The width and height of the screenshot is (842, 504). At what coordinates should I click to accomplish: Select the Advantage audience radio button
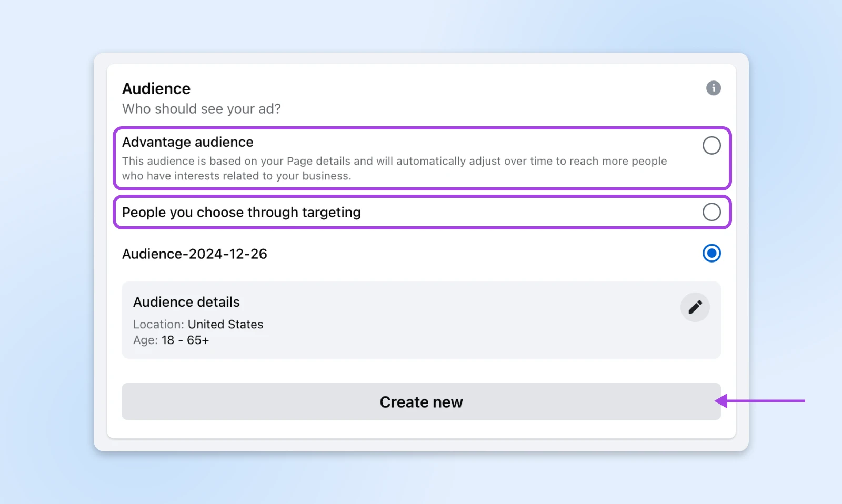click(x=711, y=145)
